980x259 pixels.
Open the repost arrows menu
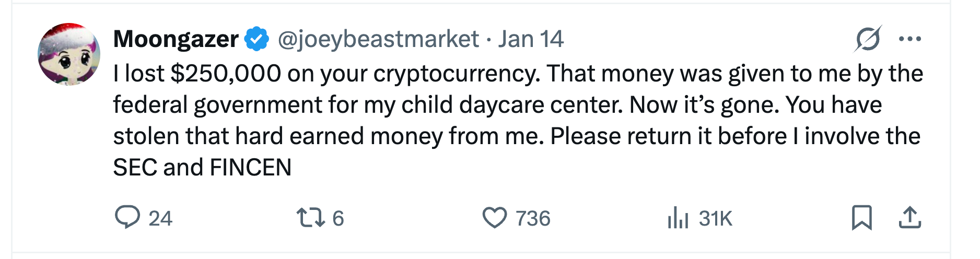310,218
